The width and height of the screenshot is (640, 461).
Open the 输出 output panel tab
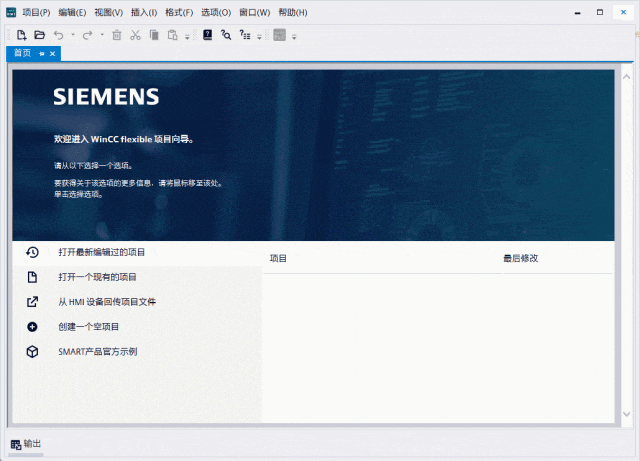(26, 444)
